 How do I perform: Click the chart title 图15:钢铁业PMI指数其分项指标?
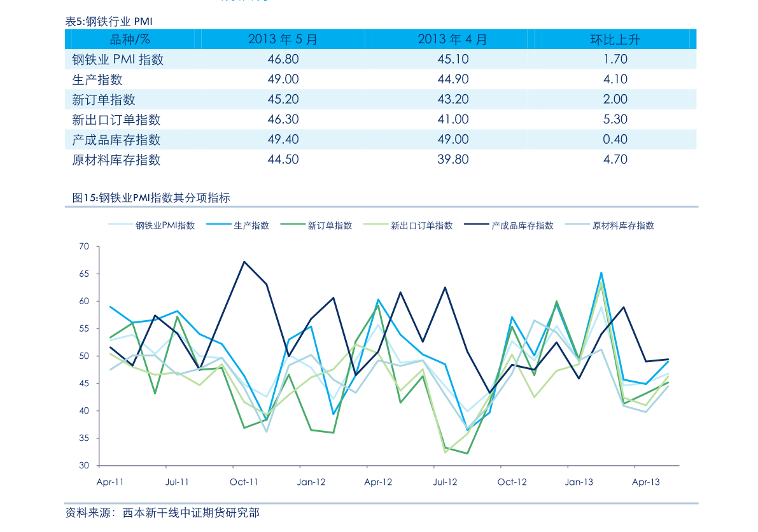point(151,198)
